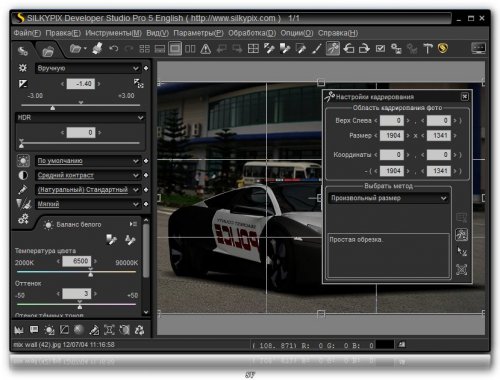
Task: Close the Настройки кадрирования dialog
Action: click(x=465, y=97)
